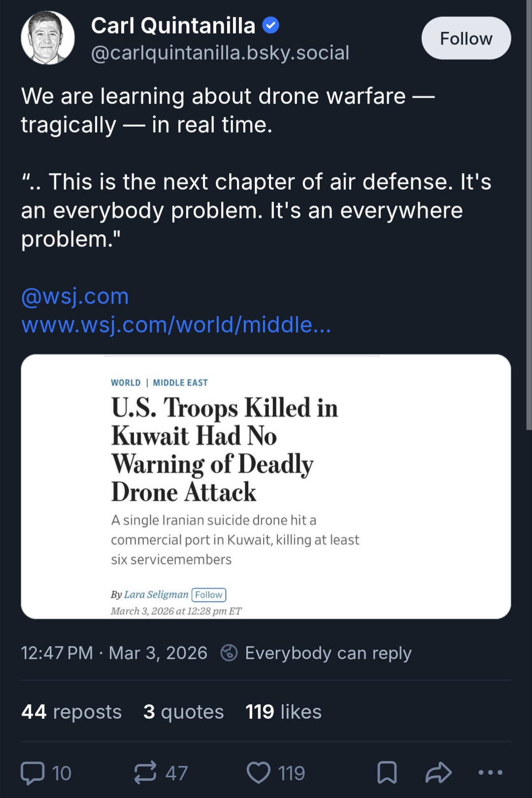
Task: Follow Carl Quintanilla
Action: [465, 38]
